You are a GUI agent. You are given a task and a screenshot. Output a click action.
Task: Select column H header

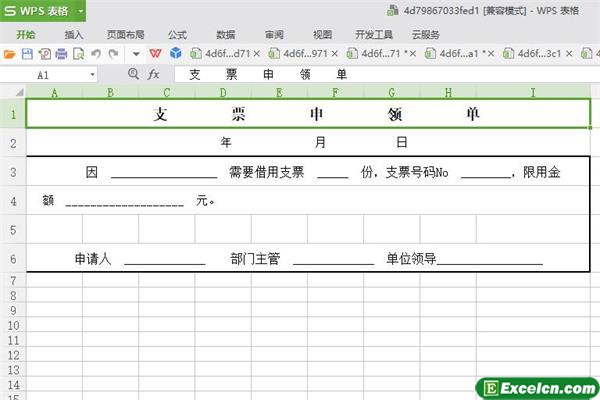448,93
